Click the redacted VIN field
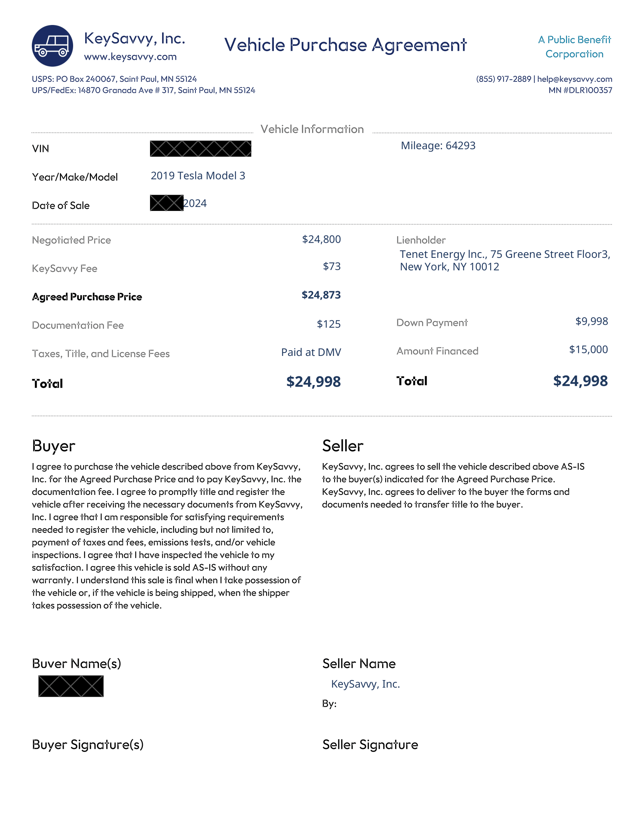This screenshot has height=833, width=644. [x=200, y=149]
